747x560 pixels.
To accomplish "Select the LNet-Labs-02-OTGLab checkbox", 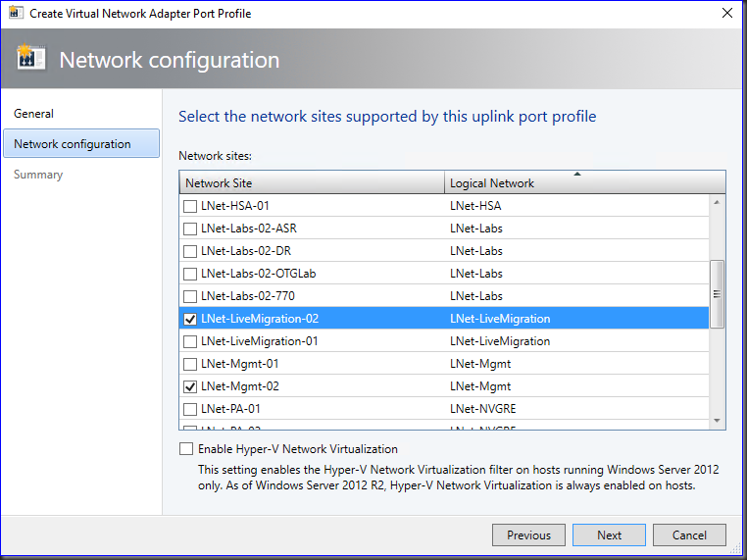I will (191, 274).
